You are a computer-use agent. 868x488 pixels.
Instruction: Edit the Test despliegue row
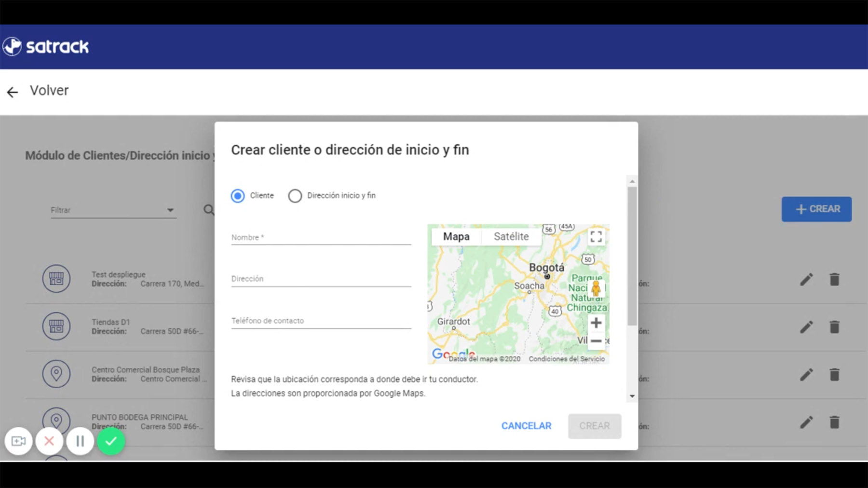point(806,279)
